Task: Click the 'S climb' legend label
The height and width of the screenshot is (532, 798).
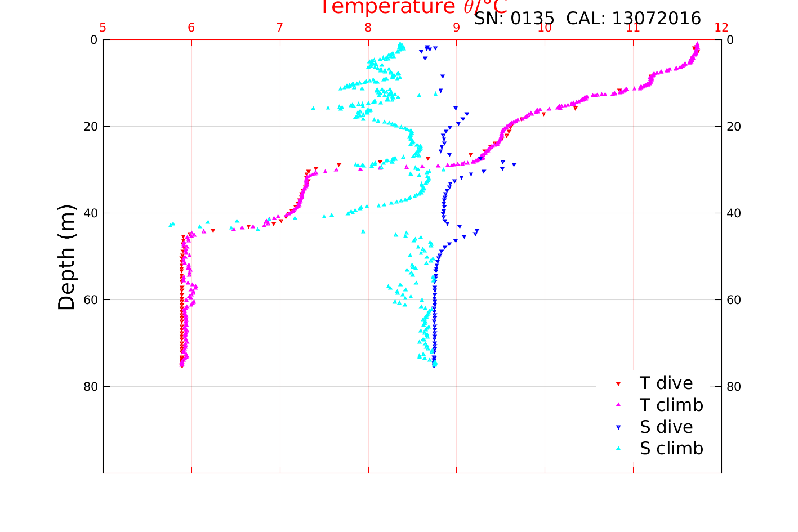Action: point(671,449)
